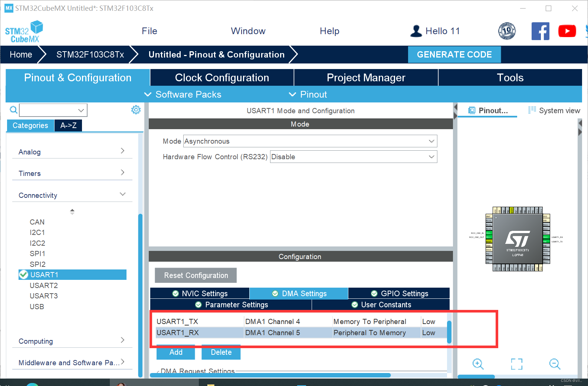Select the DMA Settings tab

299,293
